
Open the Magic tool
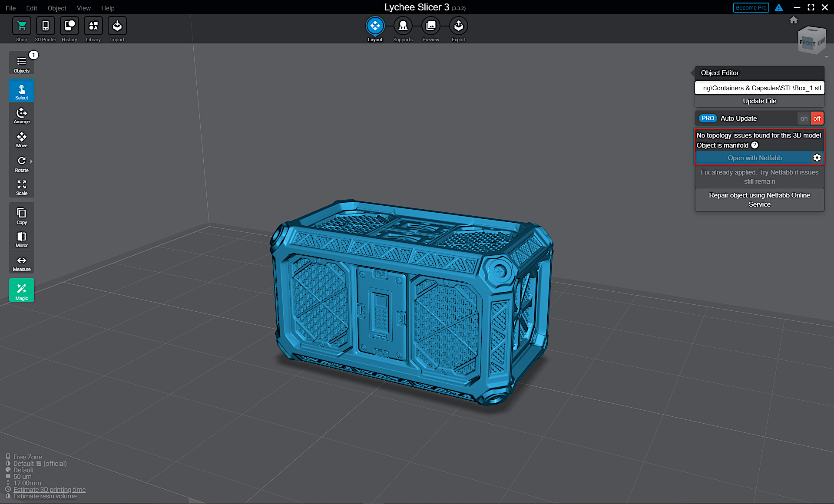pos(21,290)
